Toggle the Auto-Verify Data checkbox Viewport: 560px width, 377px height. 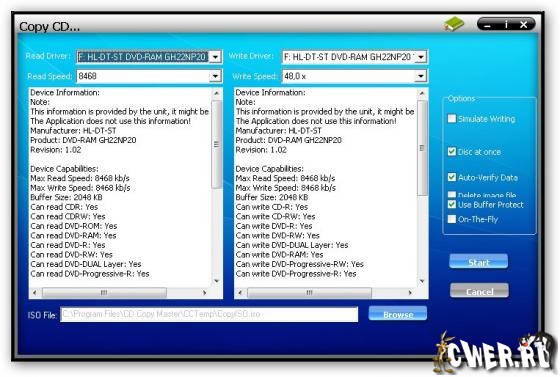pyautogui.click(x=452, y=177)
